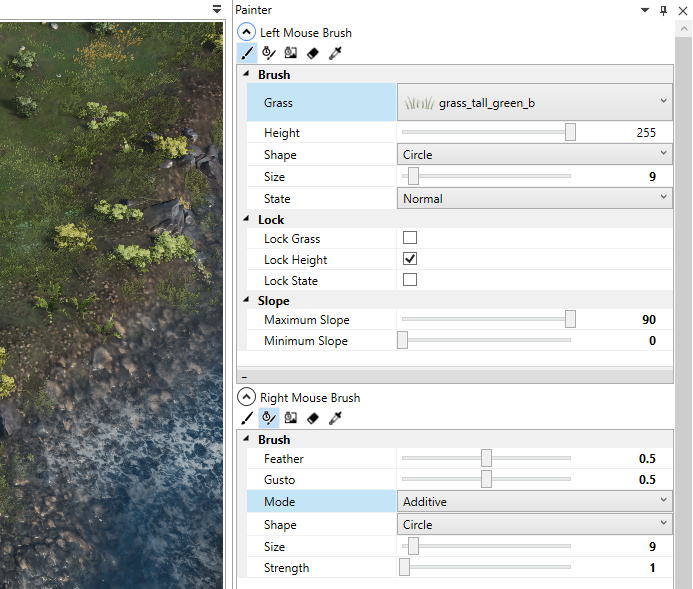Select the Feather property label
The height and width of the screenshot is (589, 693).
pyautogui.click(x=284, y=459)
